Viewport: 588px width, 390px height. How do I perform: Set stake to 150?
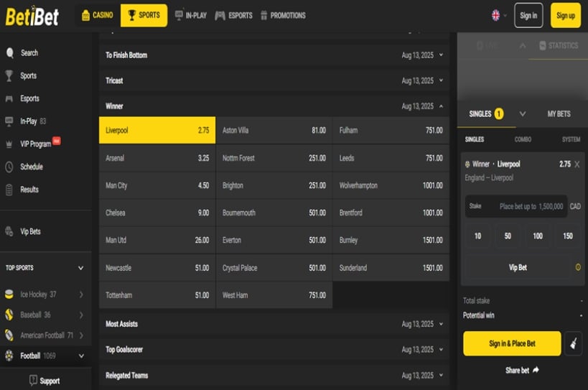[568, 236]
